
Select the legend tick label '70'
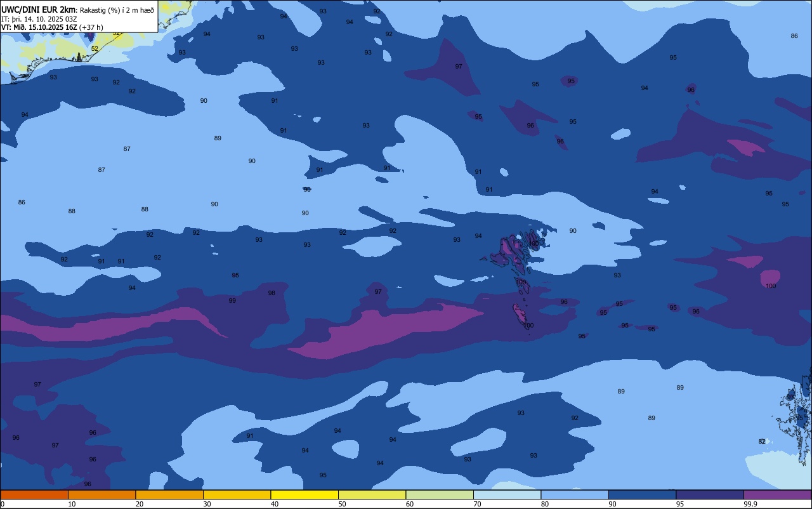(477, 504)
